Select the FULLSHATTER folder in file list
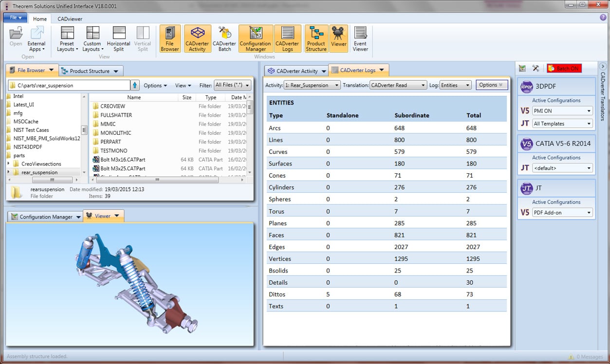610x364 pixels. coord(116,115)
